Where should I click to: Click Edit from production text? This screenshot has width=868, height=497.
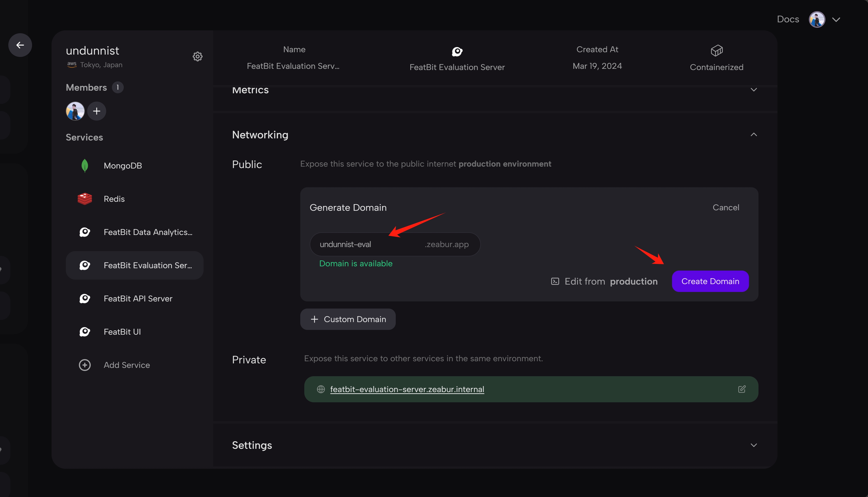pos(611,281)
